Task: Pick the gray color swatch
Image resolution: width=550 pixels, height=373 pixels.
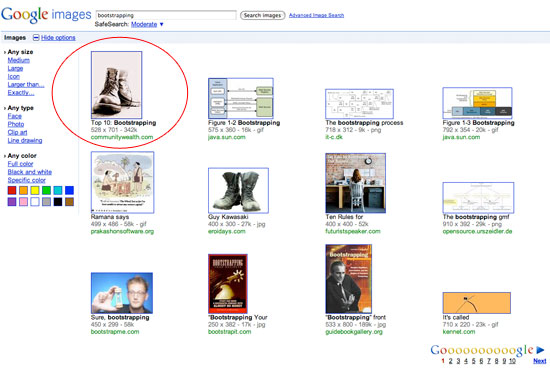Action: point(46,202)
